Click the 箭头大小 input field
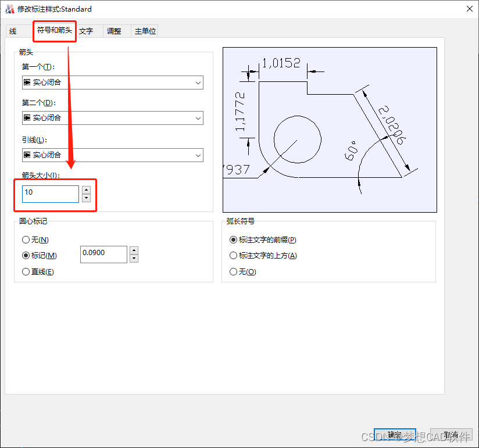The width and height of the screenshot is (479, 448). 51,194
